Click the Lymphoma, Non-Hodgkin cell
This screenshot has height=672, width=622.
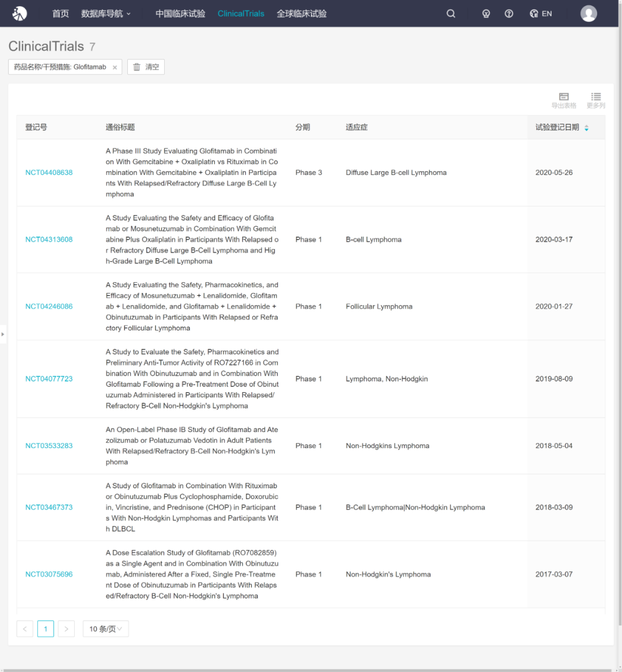pyautogui.click(x=386, y=379)
